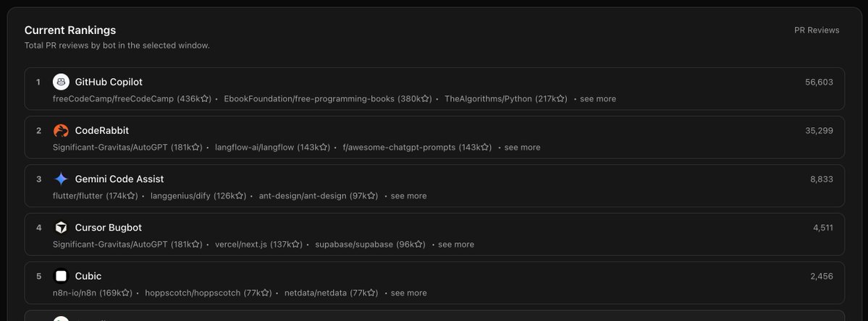The width and height of the screenshot is (868, 321).
Task: Expand see more in GitHub Copilot row
Action: (x=598, y=99)
